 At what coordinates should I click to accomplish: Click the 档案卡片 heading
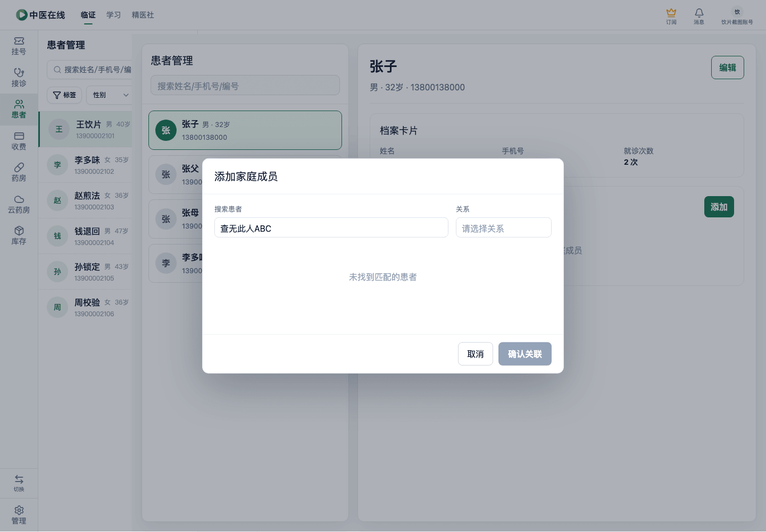click(x=398, y=131)
